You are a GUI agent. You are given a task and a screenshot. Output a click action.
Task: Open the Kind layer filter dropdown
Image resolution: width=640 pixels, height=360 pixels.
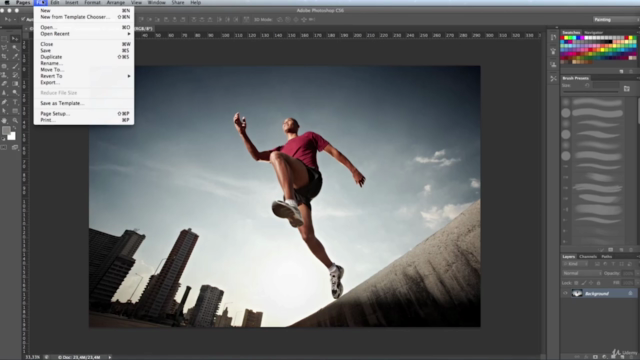tap(576, 264)
